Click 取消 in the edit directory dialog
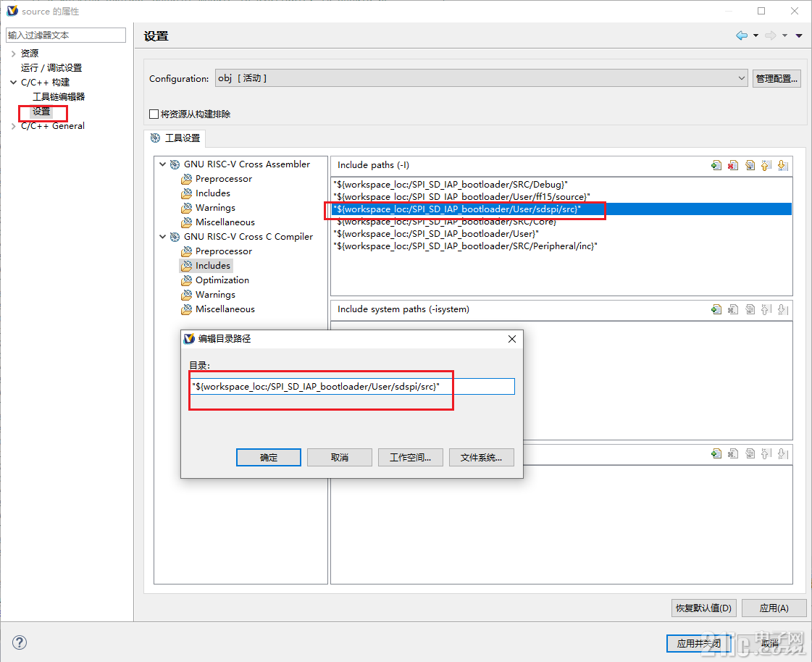The image size is (812, 662). (339, 458)
